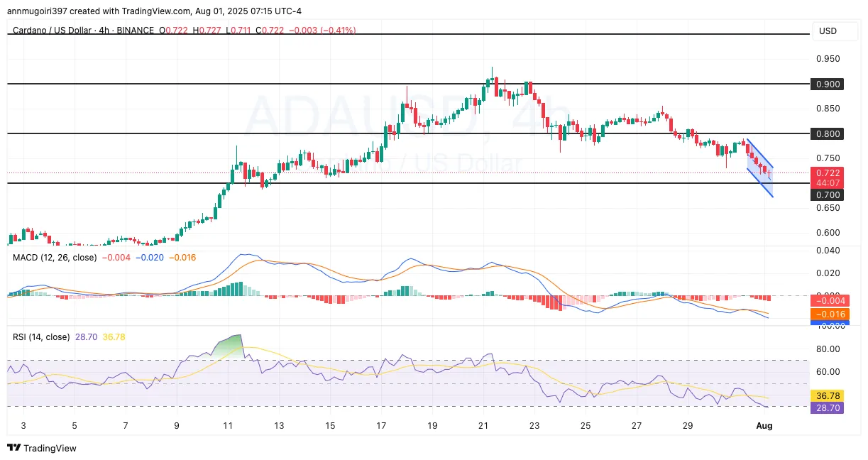Click the 4h timeframe label

point(104,31)
